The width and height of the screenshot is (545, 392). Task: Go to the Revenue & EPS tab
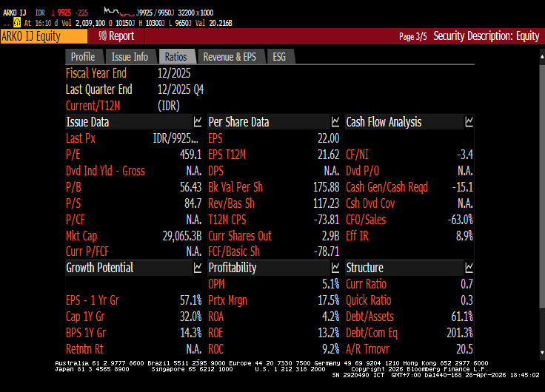230,57
